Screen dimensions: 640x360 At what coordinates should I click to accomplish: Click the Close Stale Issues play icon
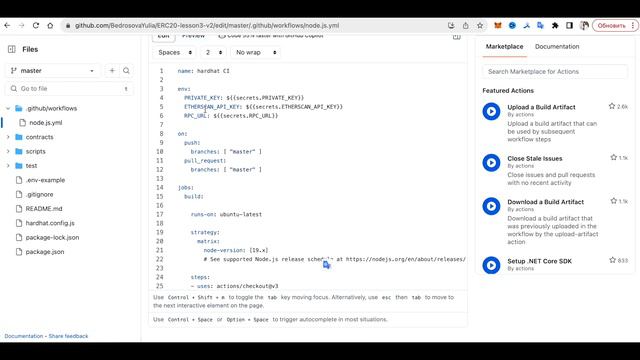point(491,163)
